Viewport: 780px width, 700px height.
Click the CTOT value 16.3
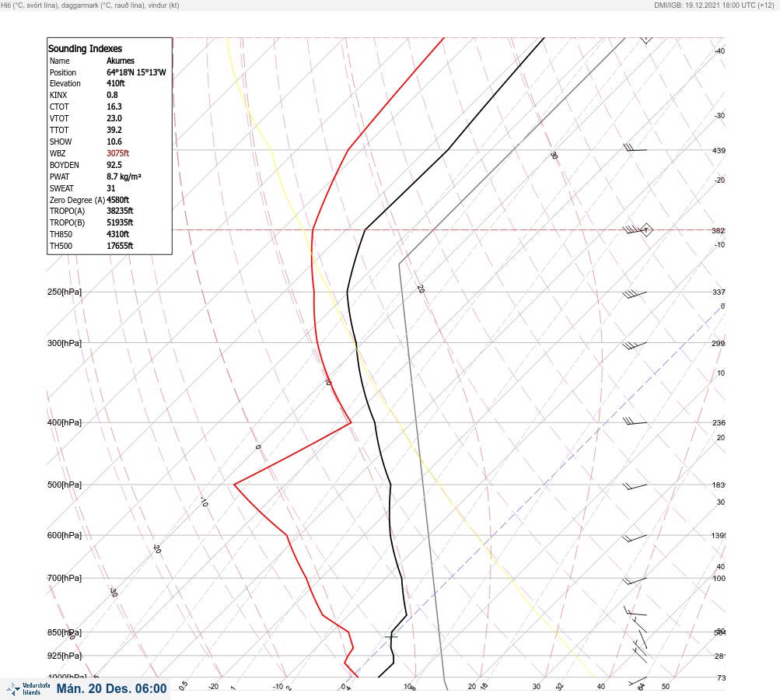[x=114, y=107]
